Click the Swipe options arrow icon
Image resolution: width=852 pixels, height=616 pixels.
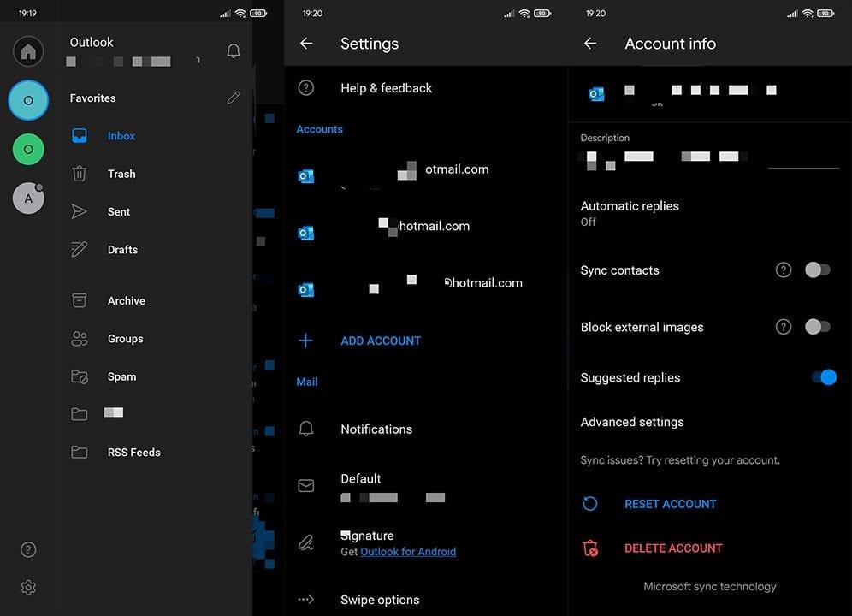306,599
